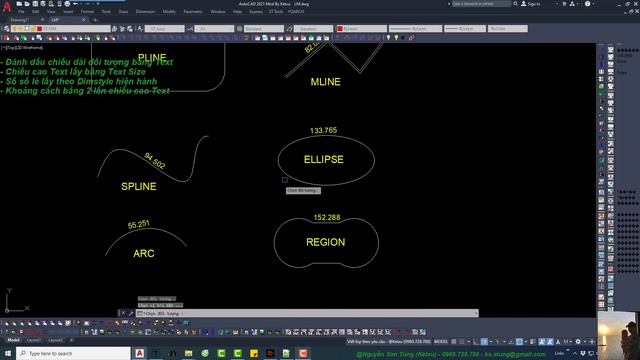Expand the layer selection dropdown

click(x=107, y=29)
